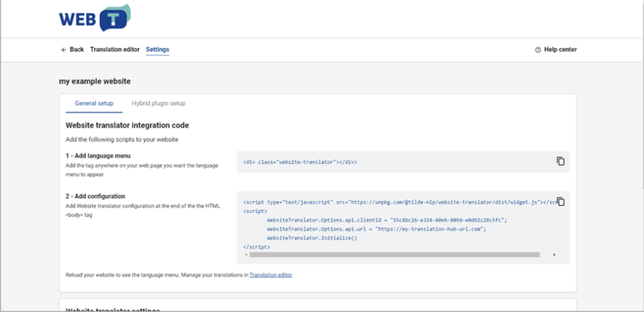Select the Settings tab

(157, 49)
